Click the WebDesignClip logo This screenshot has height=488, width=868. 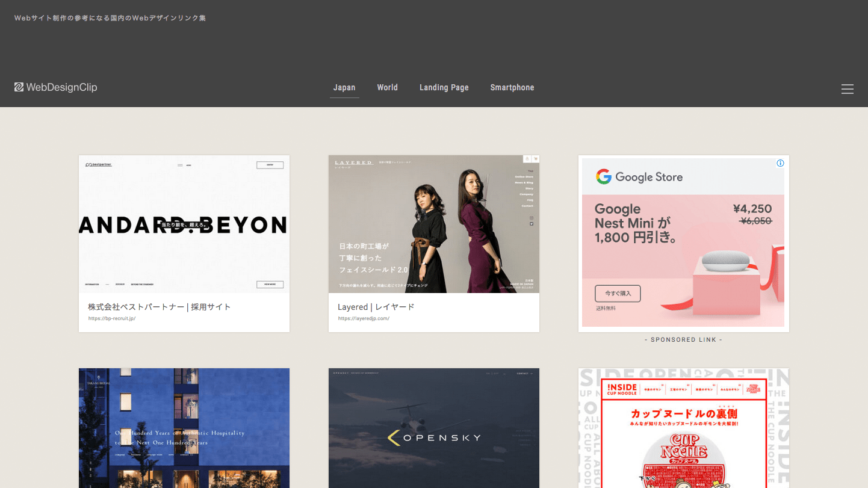pos(56,87)
